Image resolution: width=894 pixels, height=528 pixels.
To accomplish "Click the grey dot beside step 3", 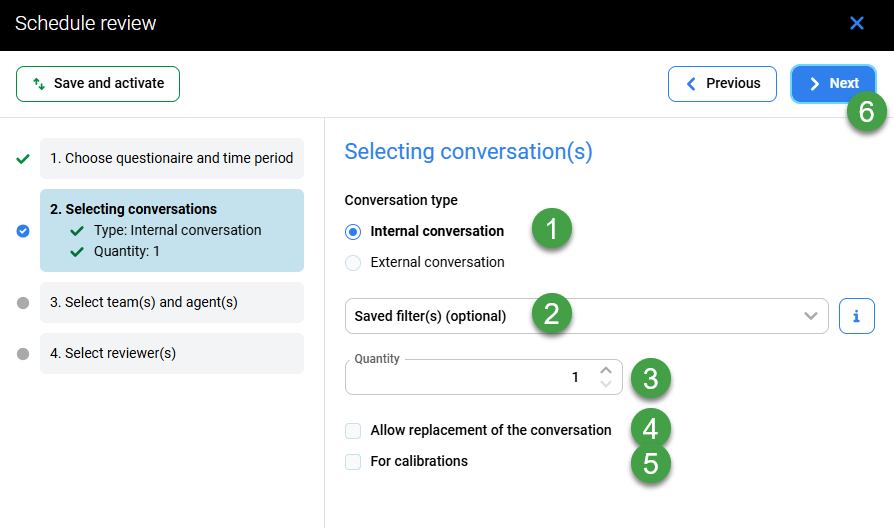I will pos(23,303).
